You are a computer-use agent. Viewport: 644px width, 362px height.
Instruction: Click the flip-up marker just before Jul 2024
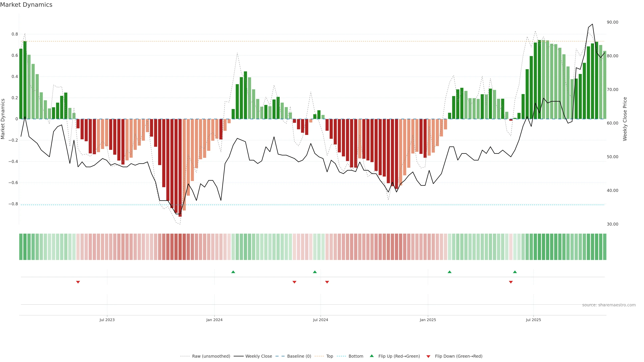pos(315,272)
